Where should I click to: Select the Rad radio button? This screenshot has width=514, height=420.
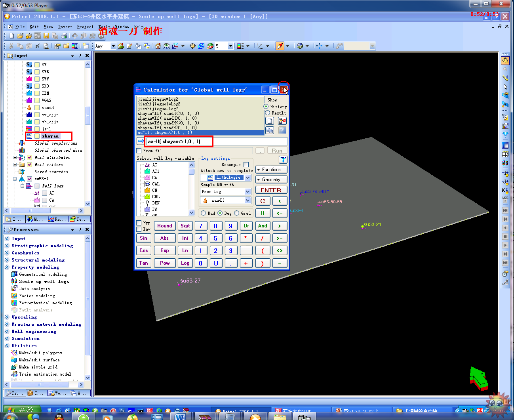(204, 213)
